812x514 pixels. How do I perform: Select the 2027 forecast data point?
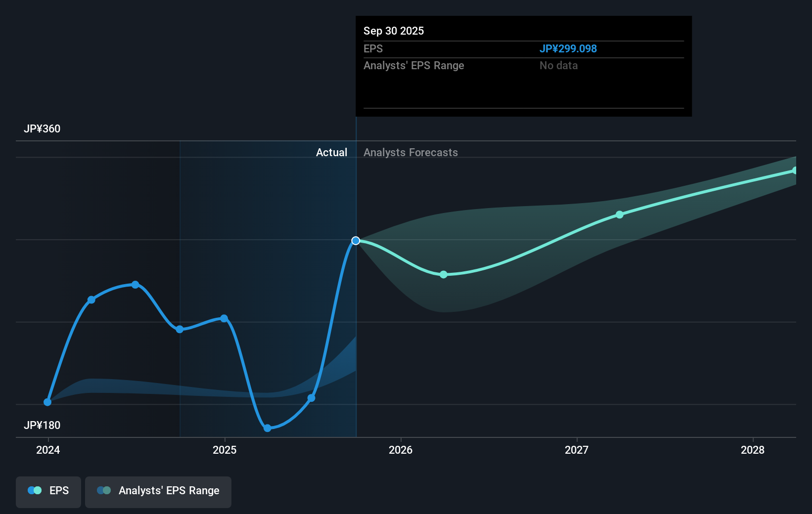[x=619, y=214]
